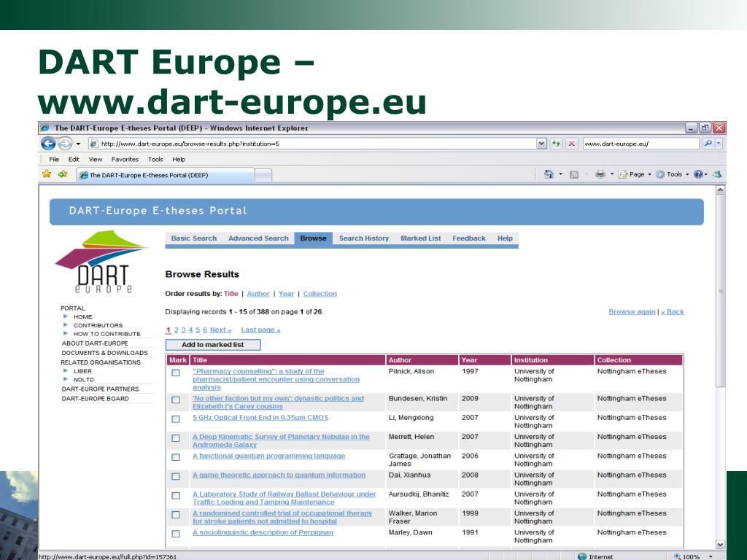Click the vertical scrollbar thumb
The image size is (747, 560).
[x=720, y=290]
